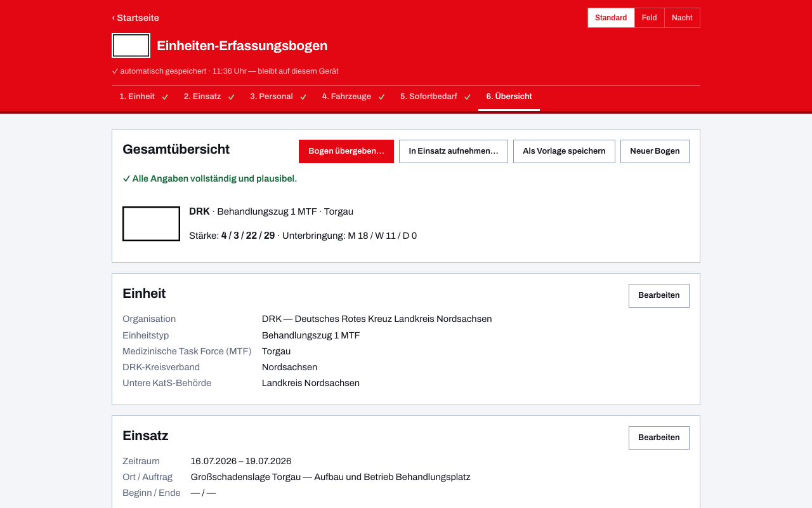
Task: Click the logo box beside Einheiten-Erfassungsbogen
Action: 131,46
